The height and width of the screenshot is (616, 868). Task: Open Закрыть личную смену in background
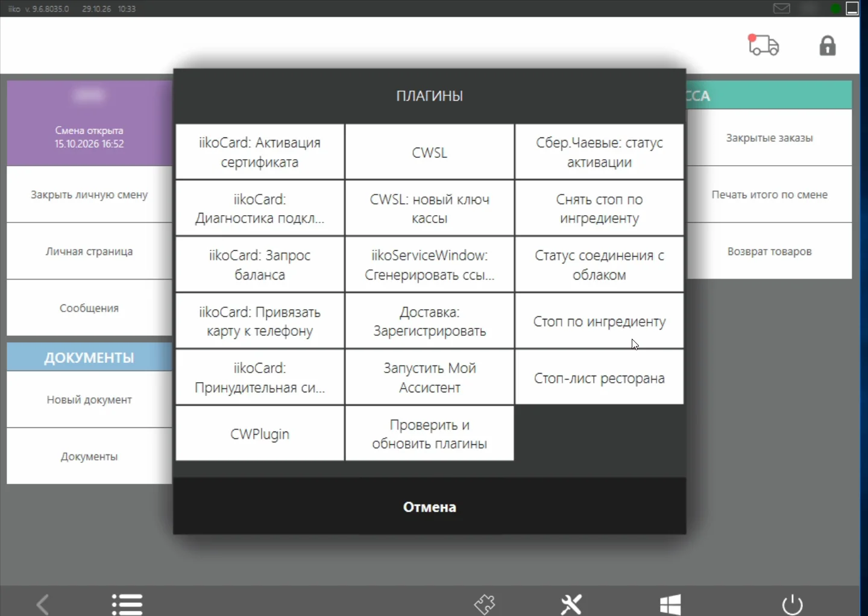point(89,195)
